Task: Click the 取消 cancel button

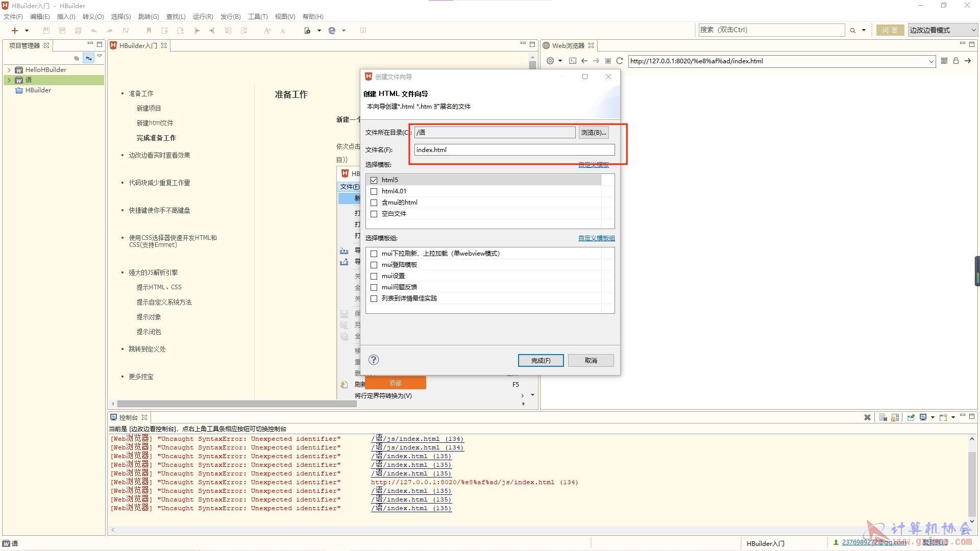Action: (x=591, y=360)
